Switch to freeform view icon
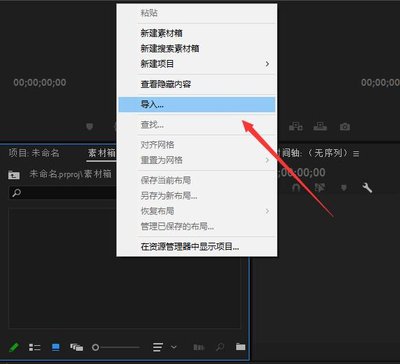400x364 pixels. pyautogui.click(x=76, y=347)
